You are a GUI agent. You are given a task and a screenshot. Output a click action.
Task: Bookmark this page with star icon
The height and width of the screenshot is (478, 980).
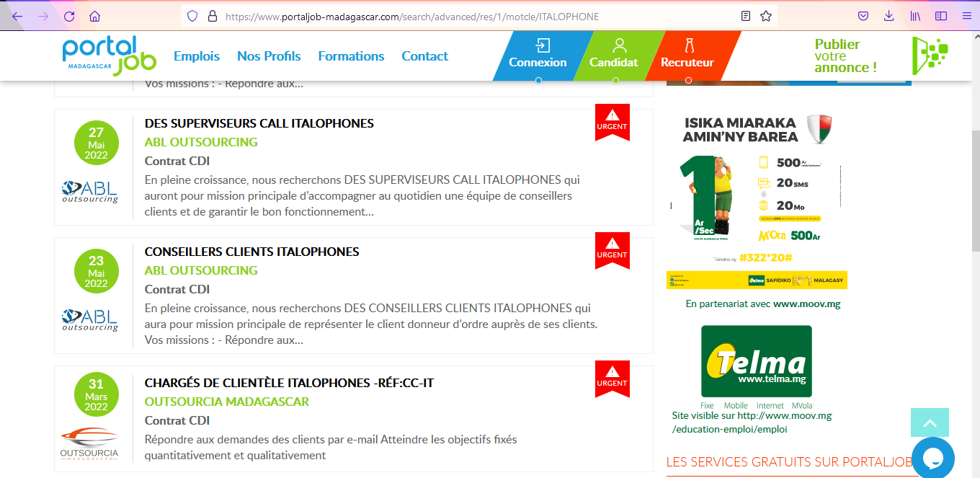tap(765, 16)
